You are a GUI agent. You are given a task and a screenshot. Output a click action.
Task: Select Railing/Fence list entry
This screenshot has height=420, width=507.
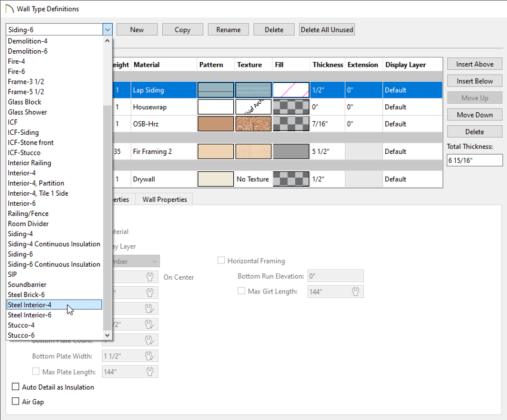coord(54,214)
